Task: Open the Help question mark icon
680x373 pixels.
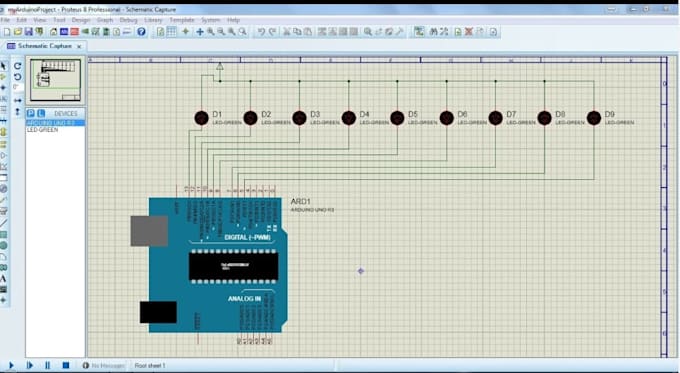Action: point(141,32)
